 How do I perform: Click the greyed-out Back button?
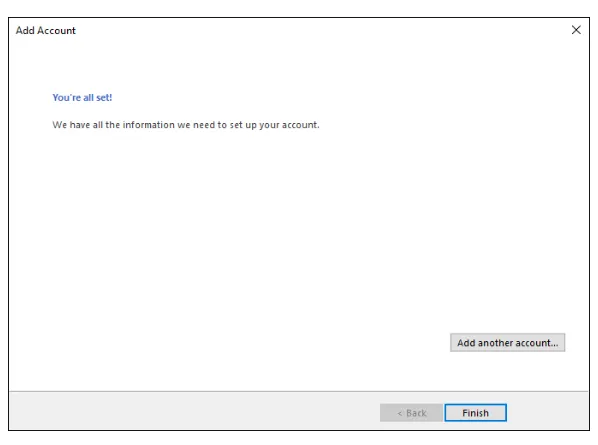pyautogui.click(x=411, y=413)
